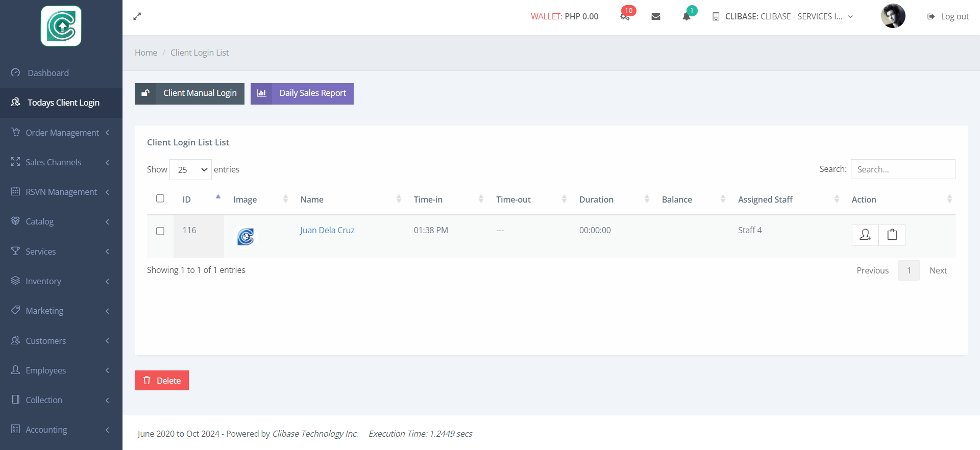Viewport: 980px width, 450px height.
Task: Open the Show entries dropdown
Action: click(x=190, y=170)
